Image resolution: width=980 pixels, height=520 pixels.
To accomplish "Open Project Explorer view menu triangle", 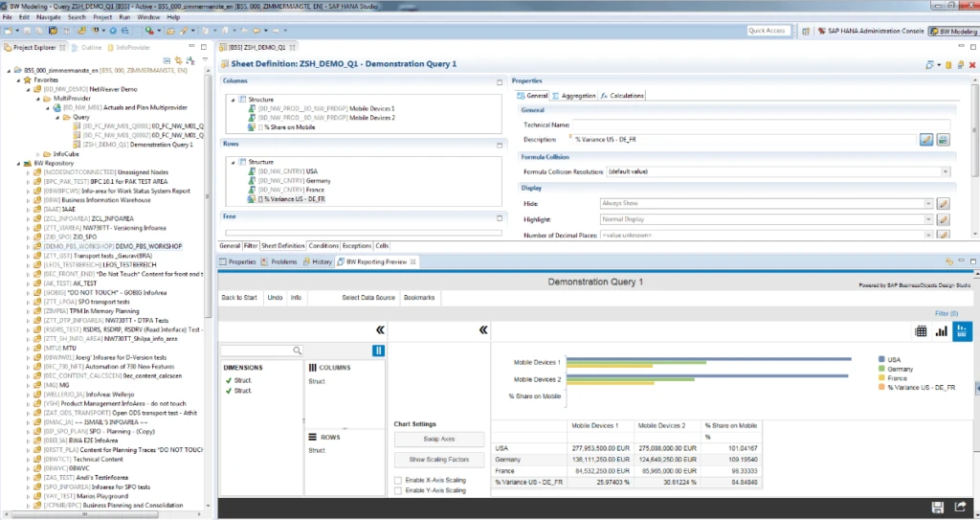I will pos(205,60).
